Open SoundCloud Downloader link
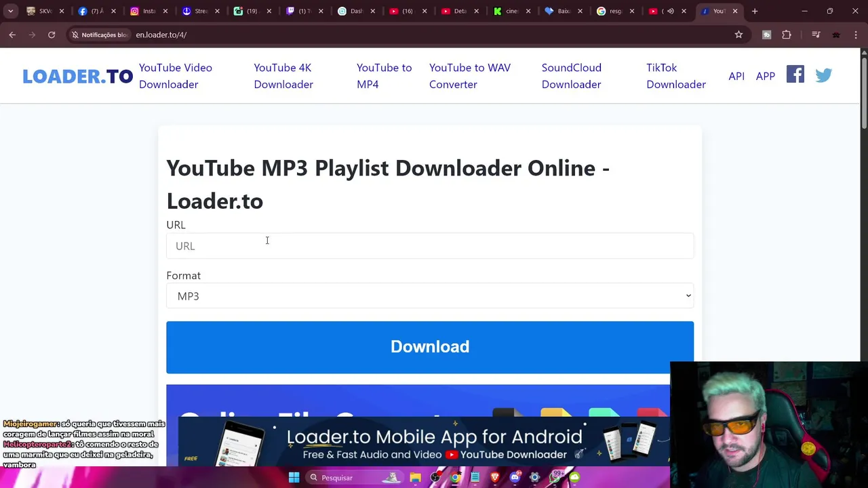The image size is (868, 488). pos(572,76)
